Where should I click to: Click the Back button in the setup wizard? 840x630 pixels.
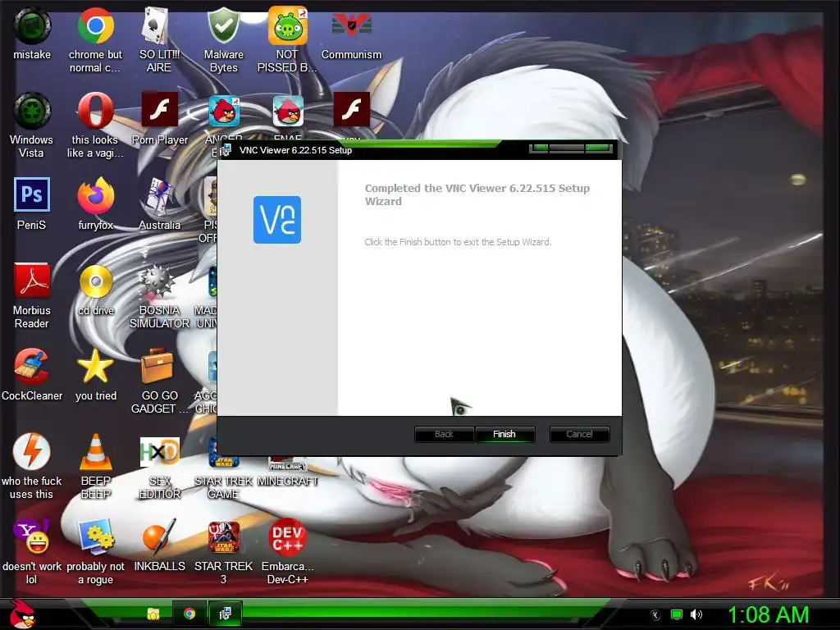444,434
